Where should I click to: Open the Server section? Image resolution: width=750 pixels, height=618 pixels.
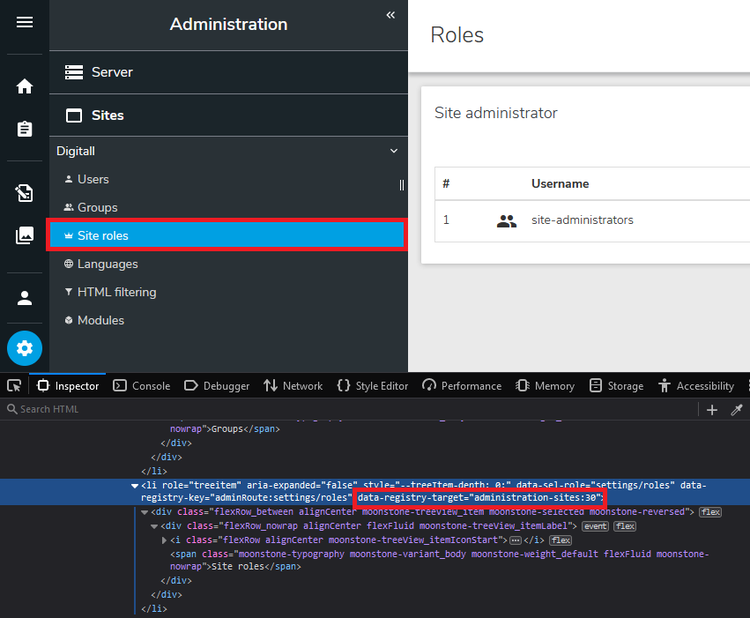(x=229, y=72)
